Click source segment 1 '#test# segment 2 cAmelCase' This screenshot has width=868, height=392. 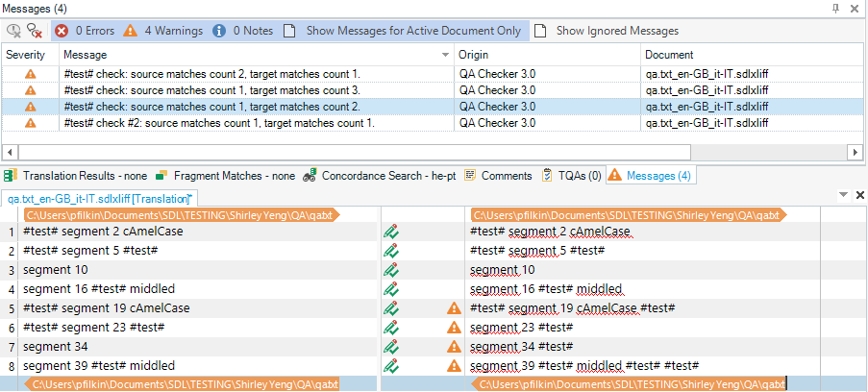pyautogui.click(x=103, y=232)
